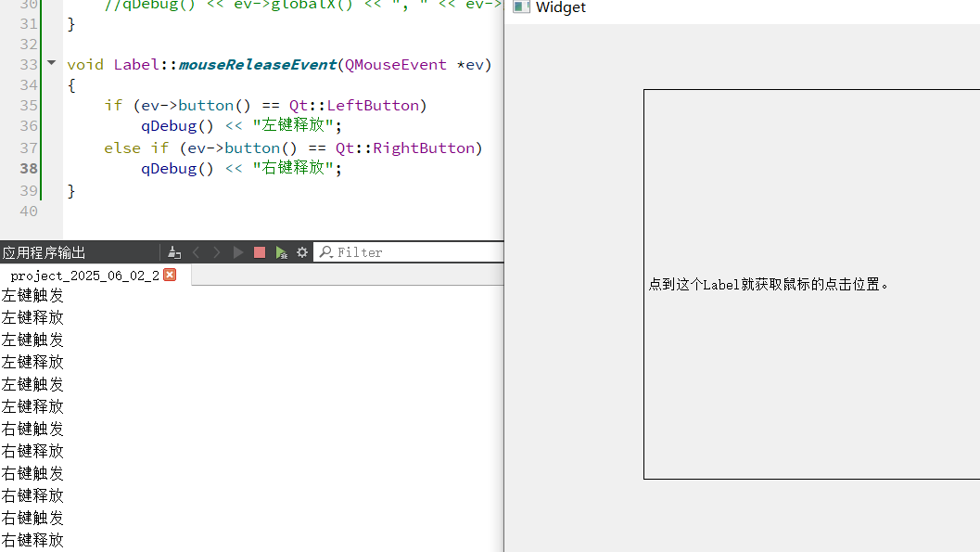Click the "右键释放" string in code
This screenshot has height=552, width=980.
point(293,168)
